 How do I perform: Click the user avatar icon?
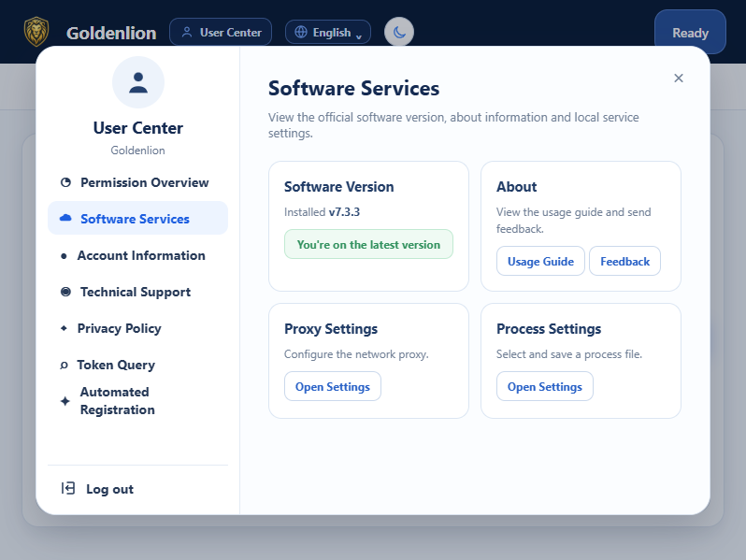click(x=138, y=82)
